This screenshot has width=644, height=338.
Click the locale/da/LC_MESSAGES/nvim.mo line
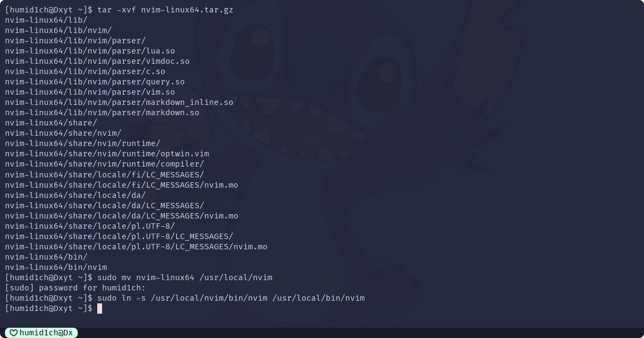[x=122, y=216]
